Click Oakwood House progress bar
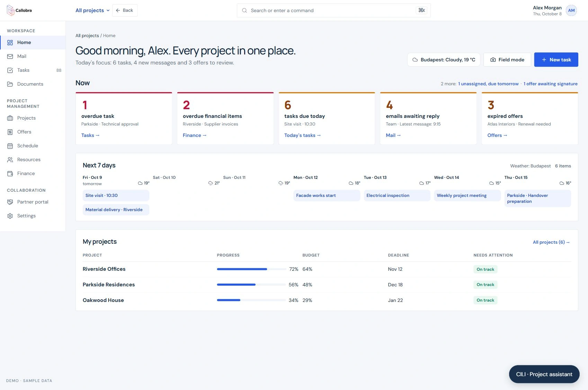This screenshot has height=390, width=588. [251, 300]
